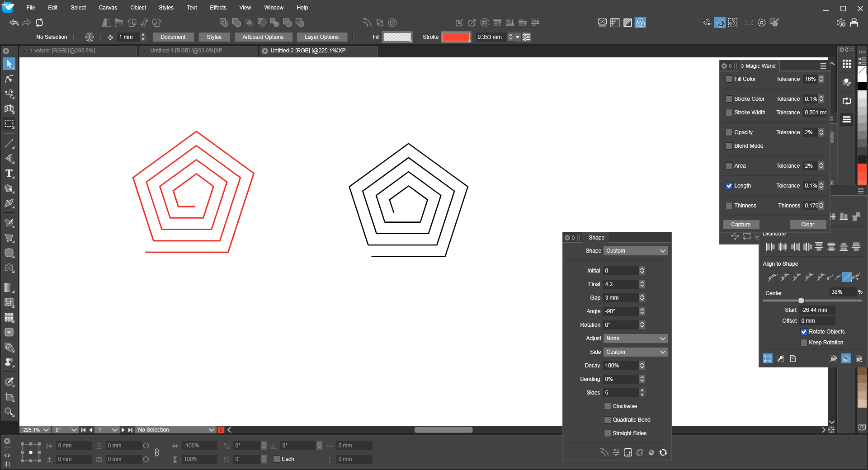Click the Artboard Options button

(263, 37)
